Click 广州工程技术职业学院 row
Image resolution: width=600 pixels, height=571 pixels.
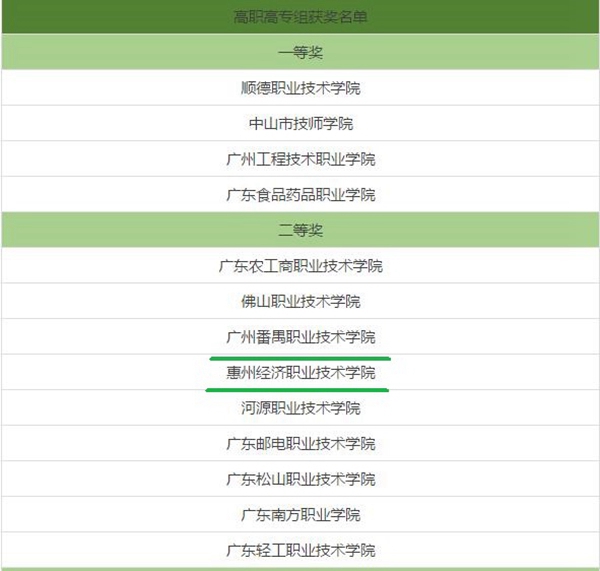point(300,159)
